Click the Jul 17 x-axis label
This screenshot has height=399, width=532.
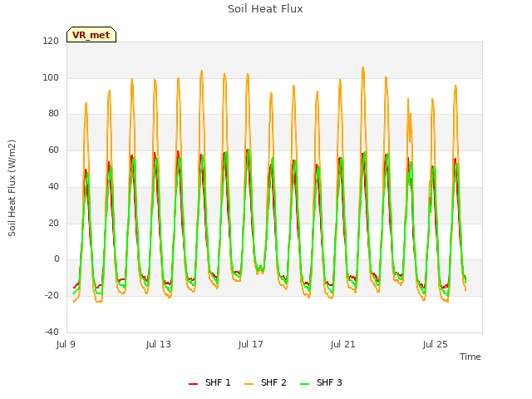(x=251, y=344)
